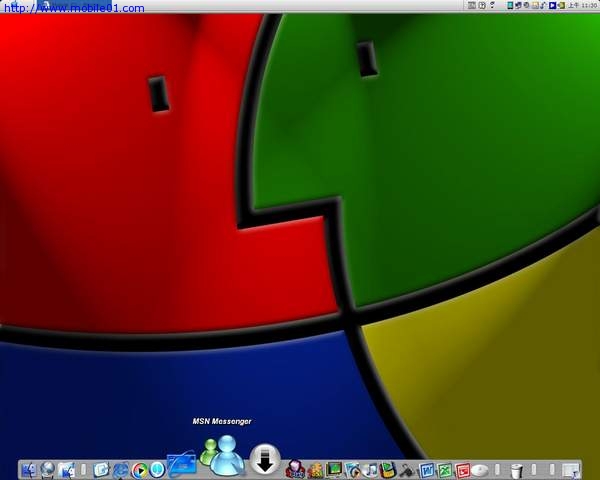Open the green screen monitor dock icon
600x480 pixels.
334,470
